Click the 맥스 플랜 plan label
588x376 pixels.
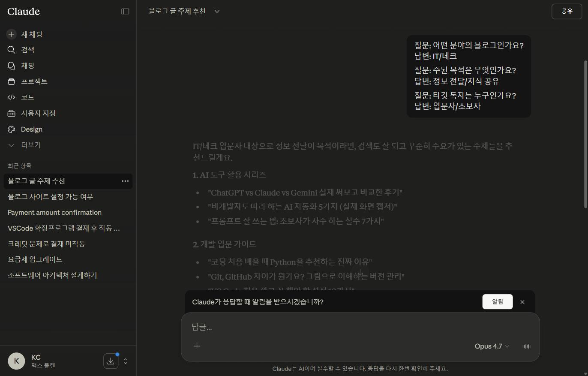pyautogui.click(x=43, y=366)
